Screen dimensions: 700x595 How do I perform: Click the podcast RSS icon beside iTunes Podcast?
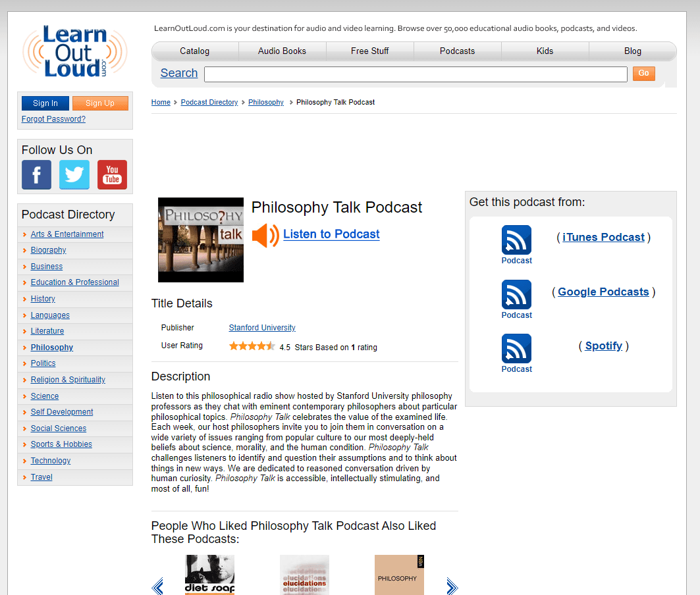(x=516, y=240)
